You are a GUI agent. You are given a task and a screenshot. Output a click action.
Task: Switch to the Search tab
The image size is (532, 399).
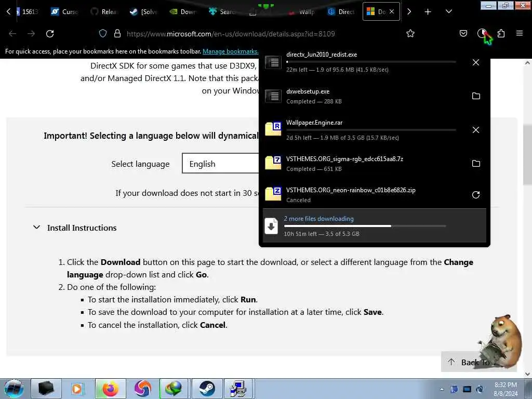coord(222,11)
